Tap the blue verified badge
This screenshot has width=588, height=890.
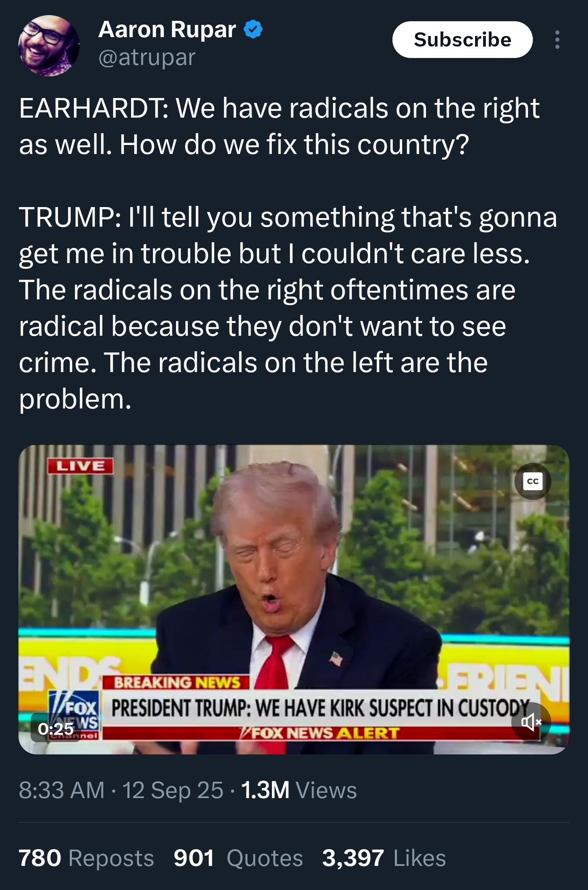(x=253, y=30)
